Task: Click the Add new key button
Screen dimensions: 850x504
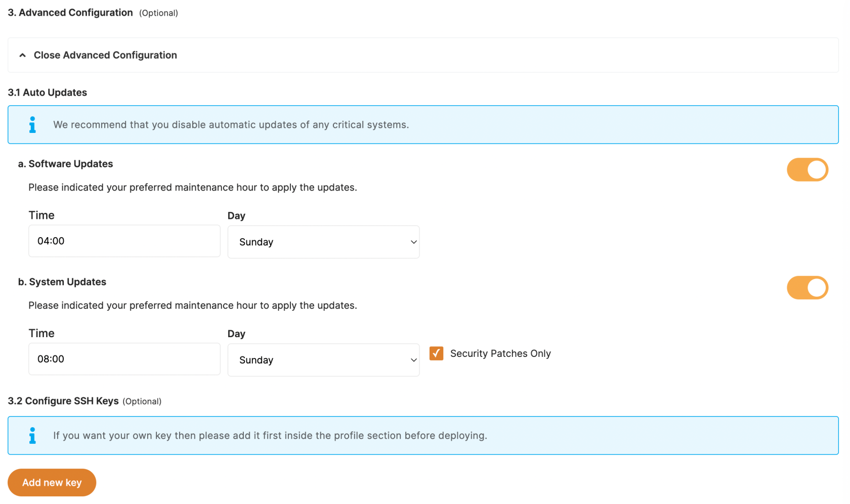Action: tap(52, 482)
